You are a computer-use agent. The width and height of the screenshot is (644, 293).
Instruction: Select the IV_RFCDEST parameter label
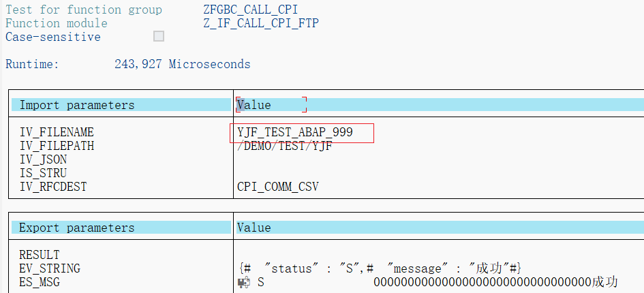[53, 187]
